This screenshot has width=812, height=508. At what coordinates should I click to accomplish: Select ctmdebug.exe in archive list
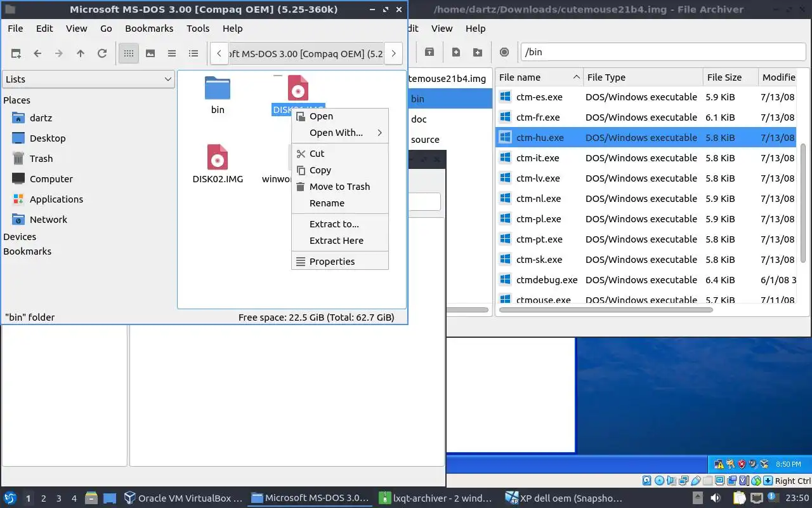click(x=646, y=280)
